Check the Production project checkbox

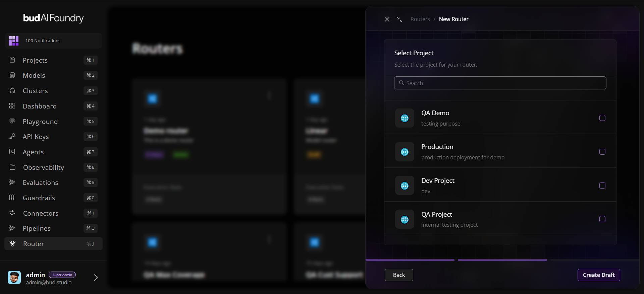point(602,152)
